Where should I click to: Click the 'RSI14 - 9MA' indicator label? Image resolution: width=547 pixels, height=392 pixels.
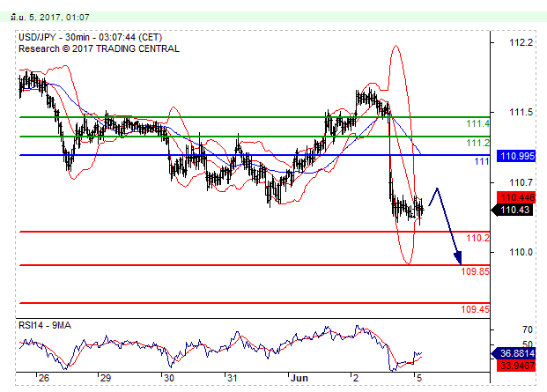tap(45, 325)
